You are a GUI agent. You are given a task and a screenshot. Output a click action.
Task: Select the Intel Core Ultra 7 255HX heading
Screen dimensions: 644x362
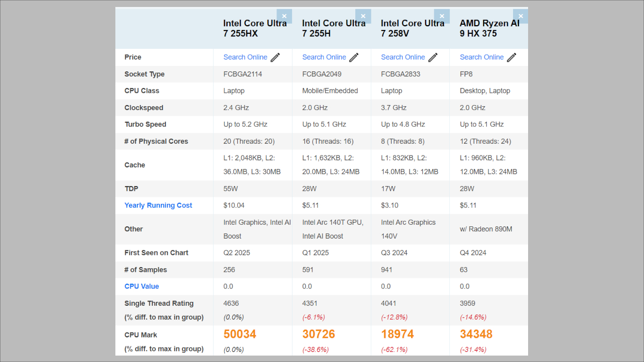click(x=251, y=28)
